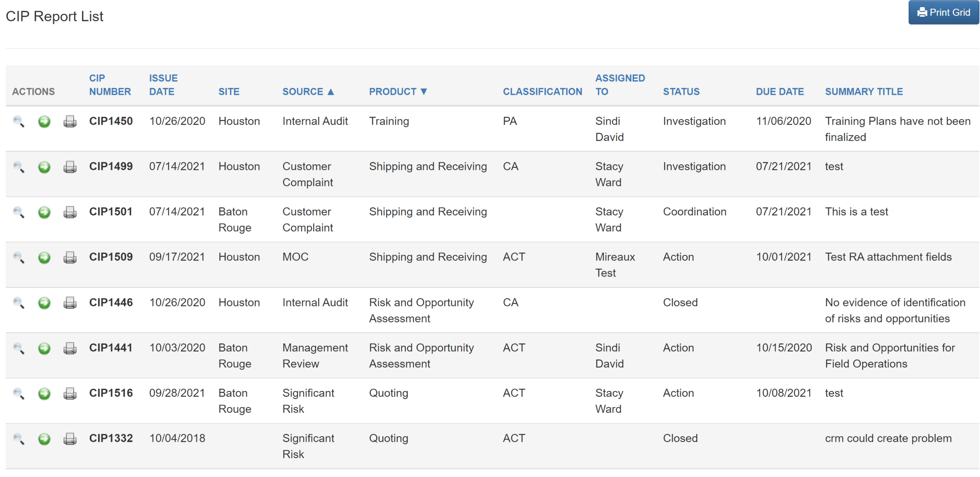This screenshot has width=980, height=477.
Task: Sort by the Site column header
Action: [229, 91]
